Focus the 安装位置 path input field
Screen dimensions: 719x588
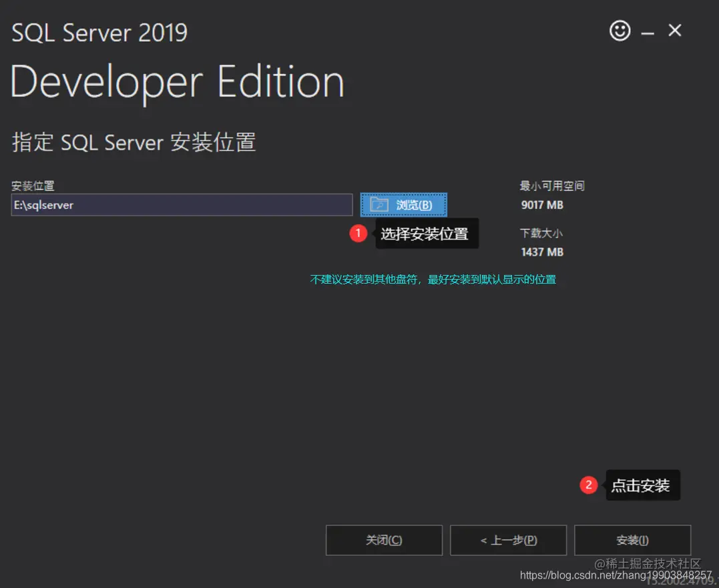(x=182, y=205)
